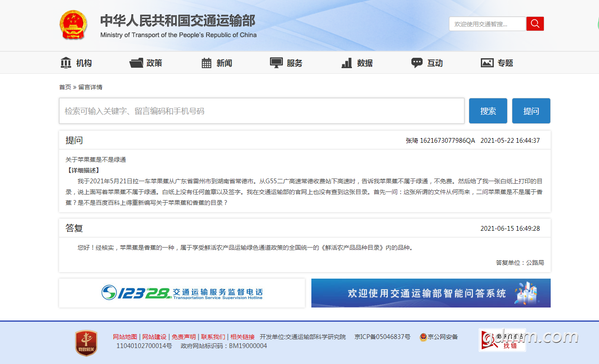
Task: Click the 互动 speech bubble icon
Action: click(x=417, y=63)
